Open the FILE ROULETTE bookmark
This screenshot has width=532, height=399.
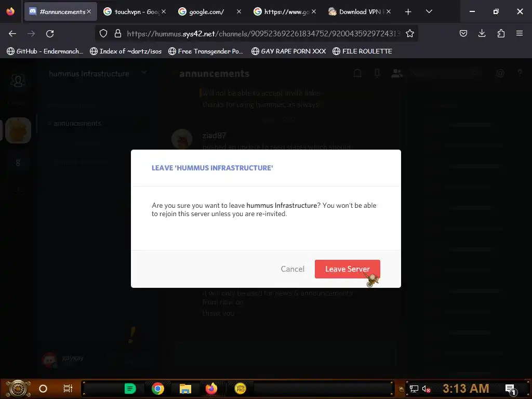(362, 51)
